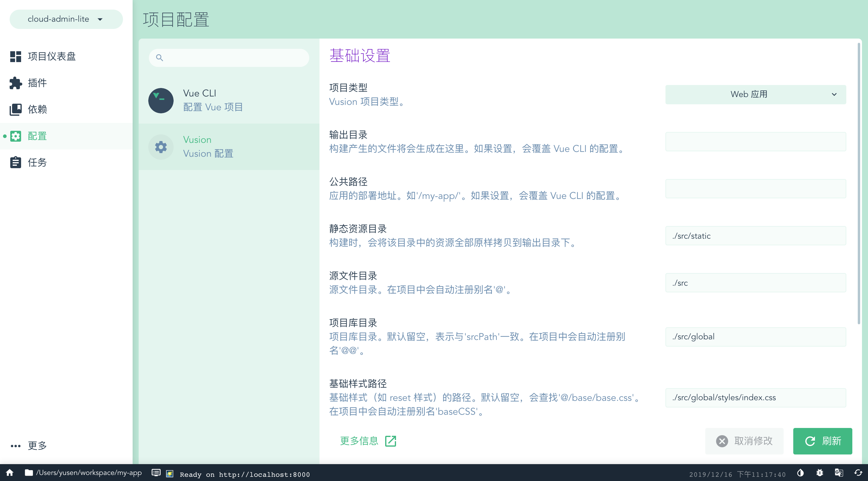
Task: Open the 更多信息 more info link
Action: click(x=367, y=441)
